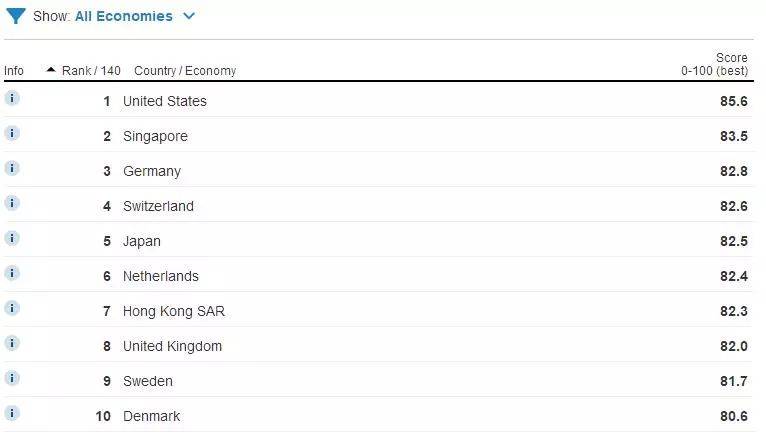Click the Info column header
The height and width of the screenshot is (432, 766).
tap(14, 71)
